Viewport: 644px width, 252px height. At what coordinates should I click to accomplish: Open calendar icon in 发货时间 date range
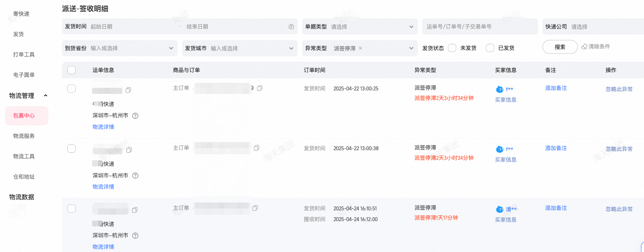291,27
